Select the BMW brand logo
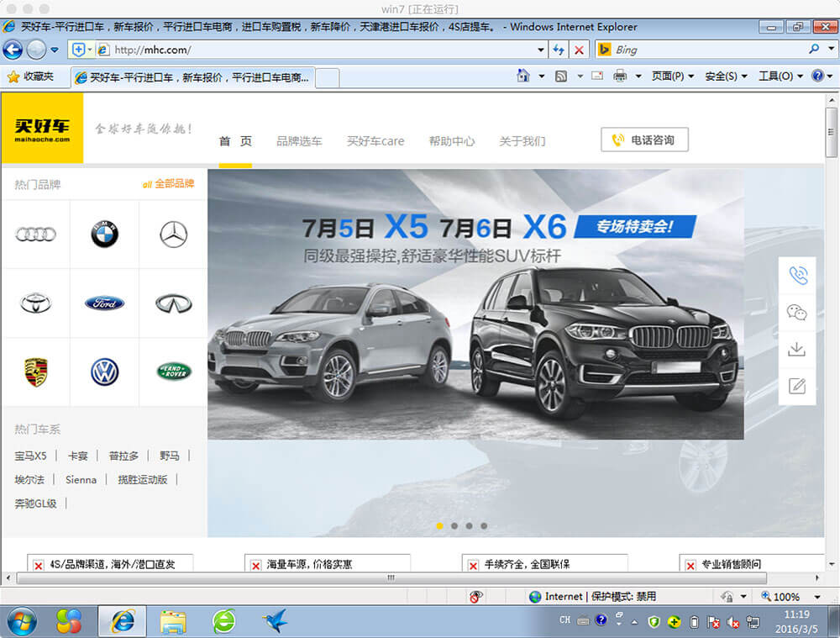 [x=104, y=235]
